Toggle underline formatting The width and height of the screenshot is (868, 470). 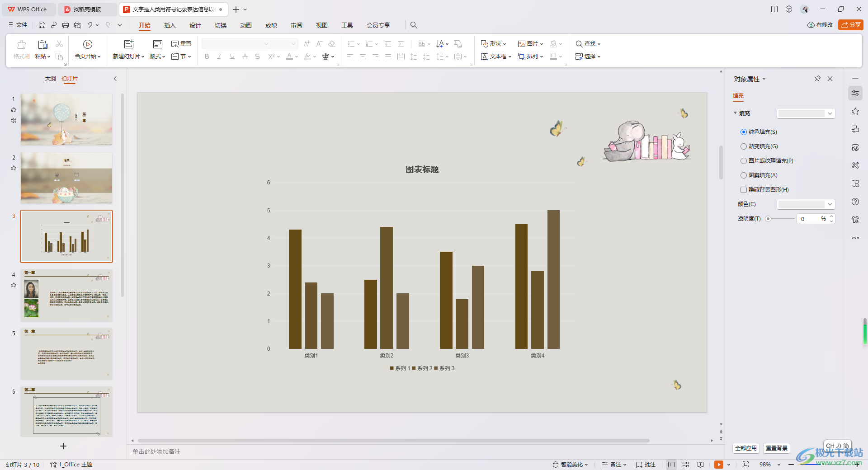[232, 56]
